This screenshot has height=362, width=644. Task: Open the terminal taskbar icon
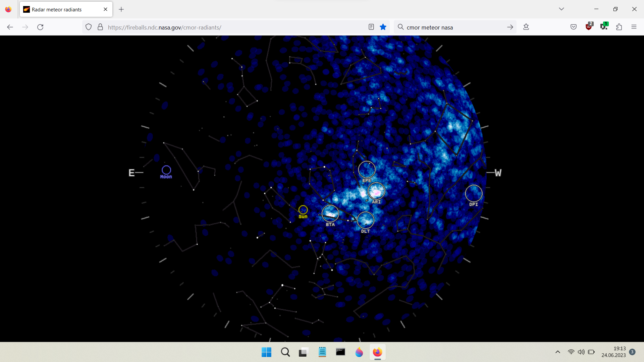pyautogui.click(x=340, y=352)
